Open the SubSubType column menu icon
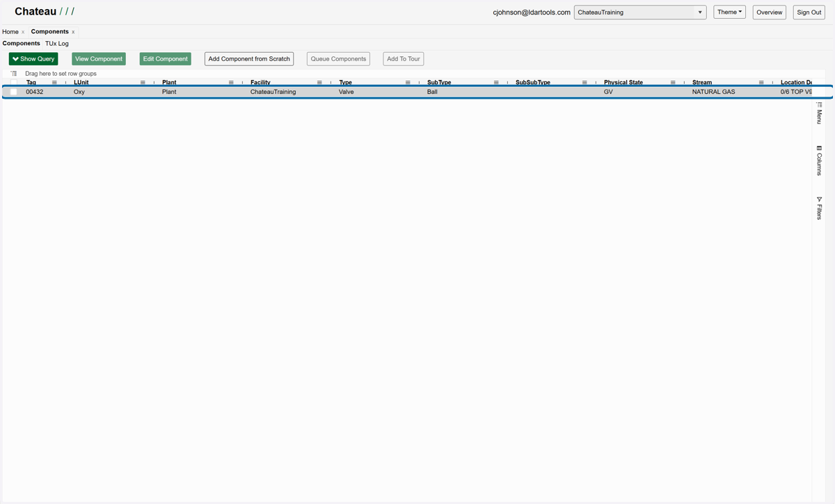835x504 pixels. click(584, 83)
